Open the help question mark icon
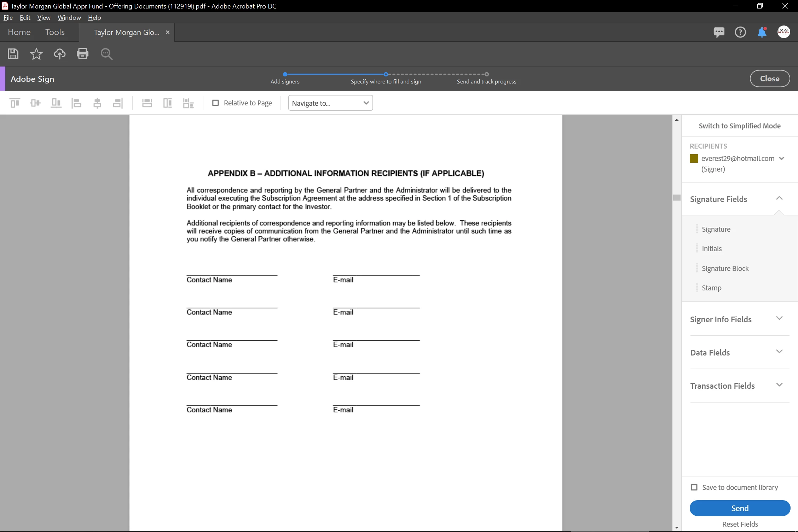This screenshot has height=532, width=798. click(740, 33)
